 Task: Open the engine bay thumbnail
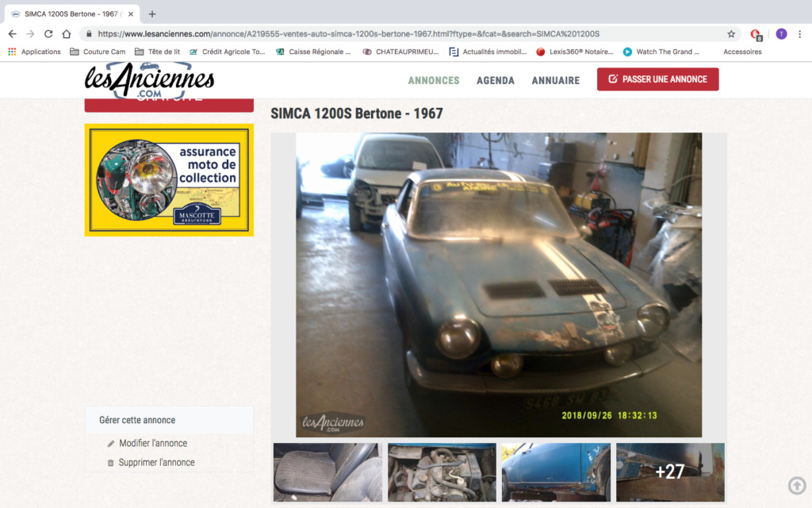pyautogui.click(x=442, y=472)
